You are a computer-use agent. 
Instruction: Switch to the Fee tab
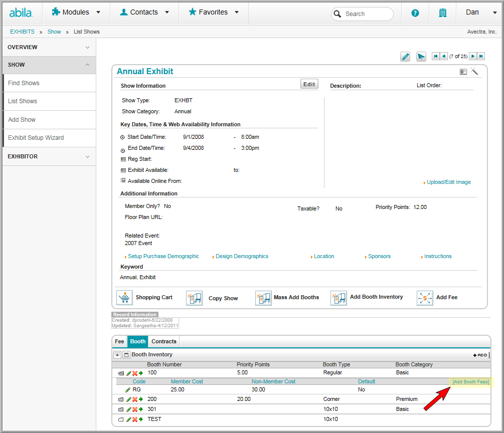(119, 341)
